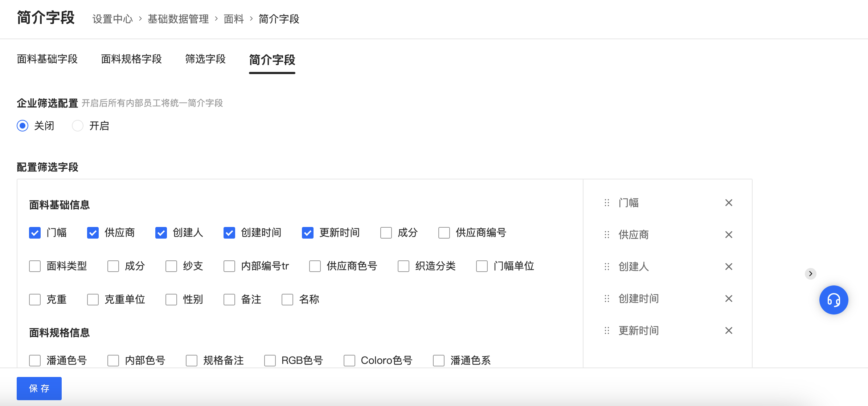Image resolution: width=868 pixels, height=406 pixels.
Task: Expand the side panel arrow chevron
Action: point(810,273)
